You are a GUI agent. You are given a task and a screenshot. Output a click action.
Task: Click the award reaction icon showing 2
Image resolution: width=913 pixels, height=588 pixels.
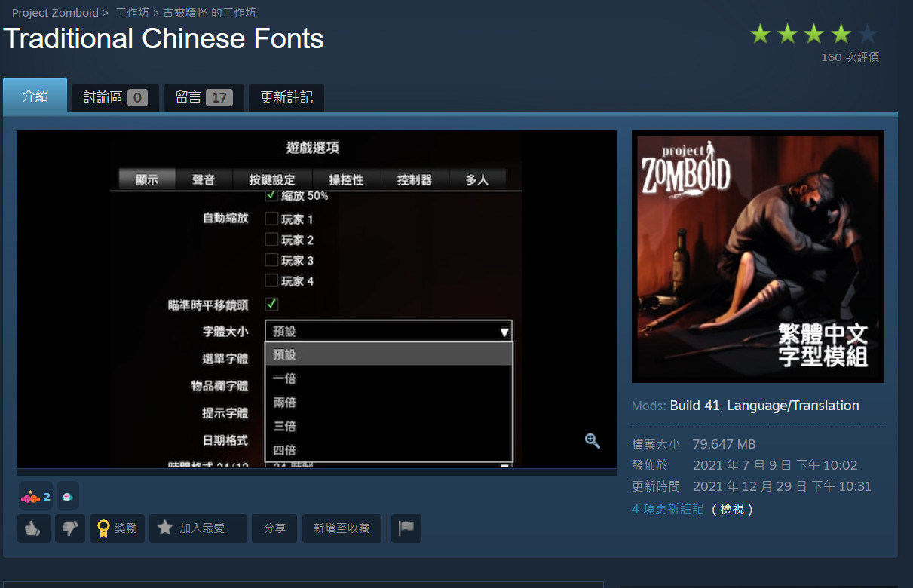coord(35,496)
